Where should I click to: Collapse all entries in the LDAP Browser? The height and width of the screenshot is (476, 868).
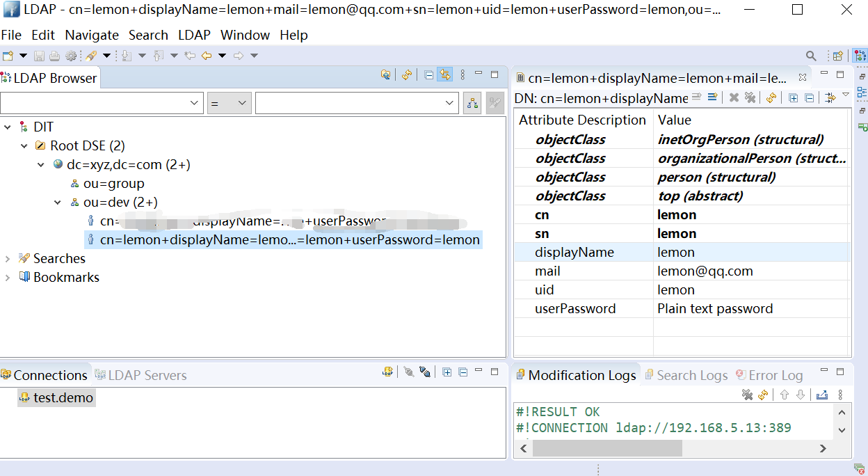click(428, 74)
